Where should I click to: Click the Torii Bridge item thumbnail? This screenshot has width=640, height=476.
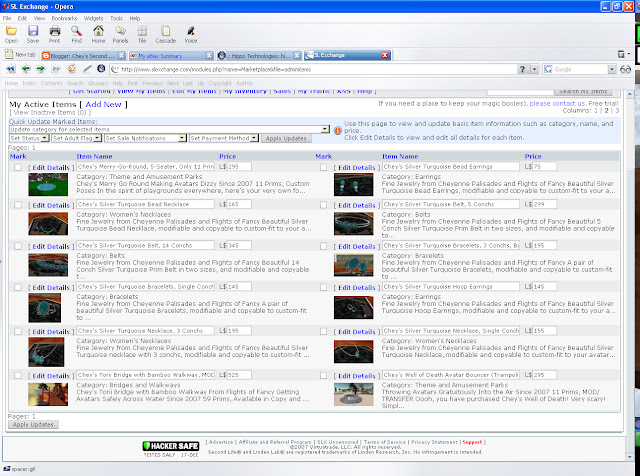coord(48,394)
